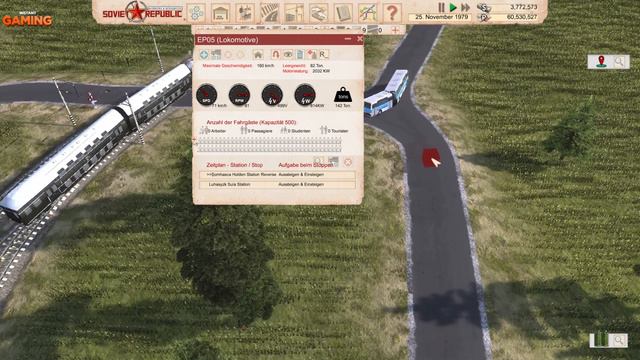Close the EP05 Lokomotive window
The width and height of the screenshot is (640, 360).
pyautogui.click(x=360, y=39)
